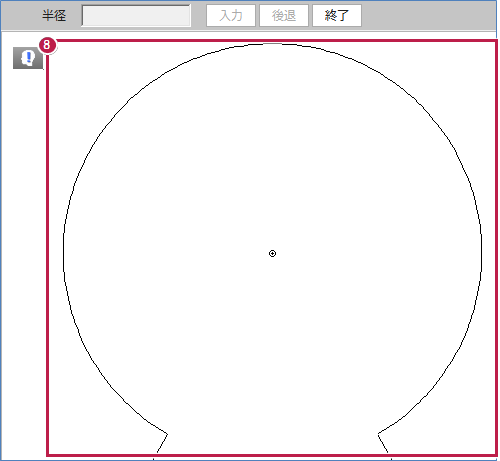Screen dimensions: 500x461
Task: Click the small tick mark below bottom-right segment
Action: [x=391, y=459]
